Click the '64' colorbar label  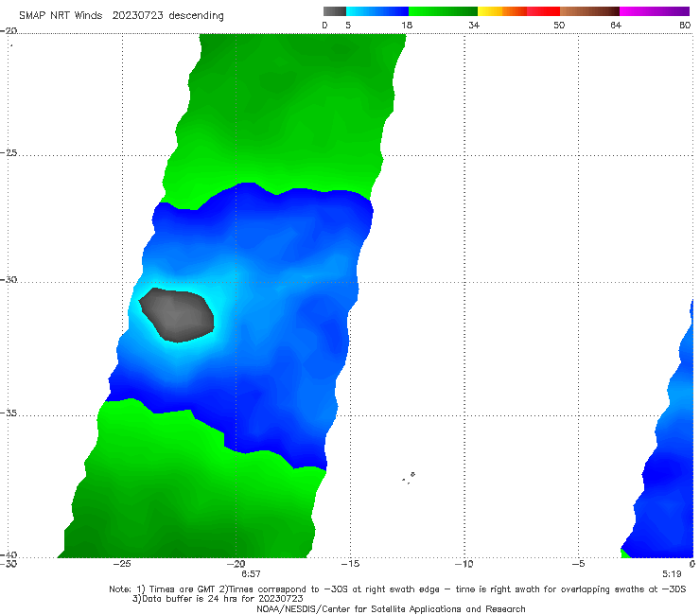(x=616, y=26)
